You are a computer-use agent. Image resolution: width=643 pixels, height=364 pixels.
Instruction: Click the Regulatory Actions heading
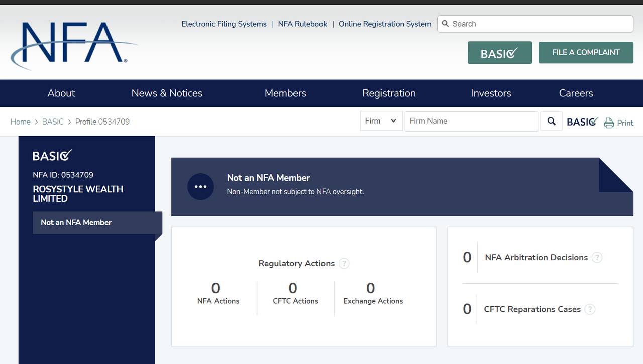click(x=296, y=263)
